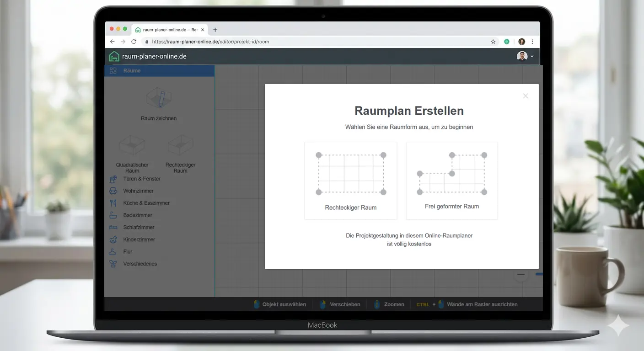Click the zoom out minus button
Viewport: 644px width, 351px height.
point(521,274)
